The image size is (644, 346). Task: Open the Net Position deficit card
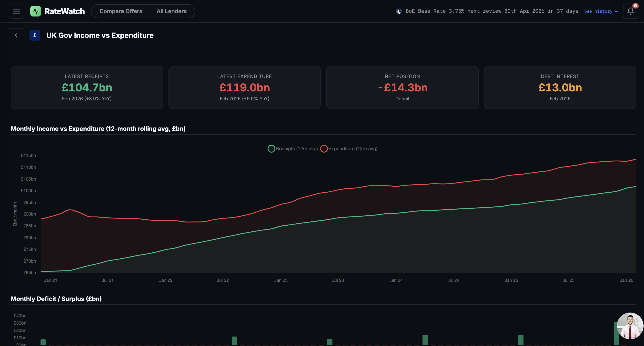coord(402,87)
